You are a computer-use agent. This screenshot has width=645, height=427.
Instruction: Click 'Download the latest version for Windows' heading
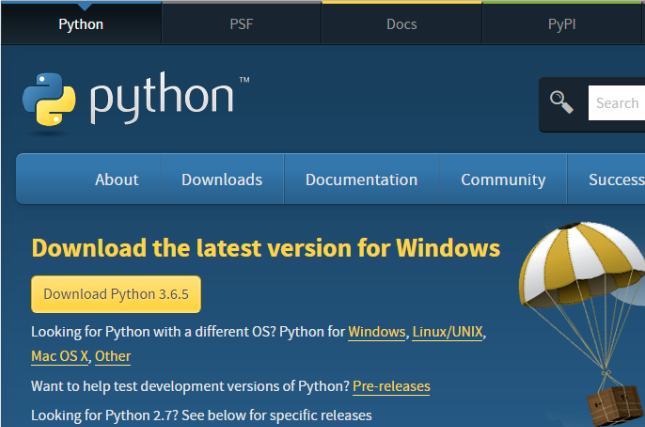(266, 248)
